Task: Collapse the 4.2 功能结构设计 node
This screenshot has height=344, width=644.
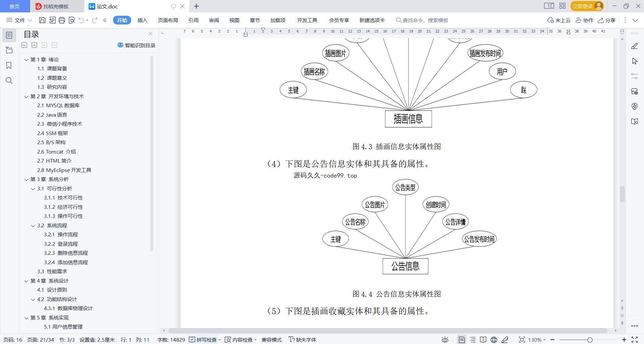Action: coord(33,299)
